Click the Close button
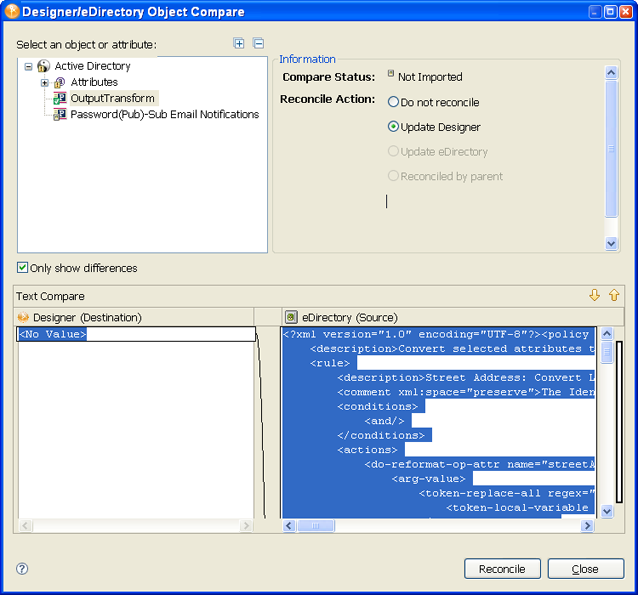This screenshot has width=638, height=595. 585,569
